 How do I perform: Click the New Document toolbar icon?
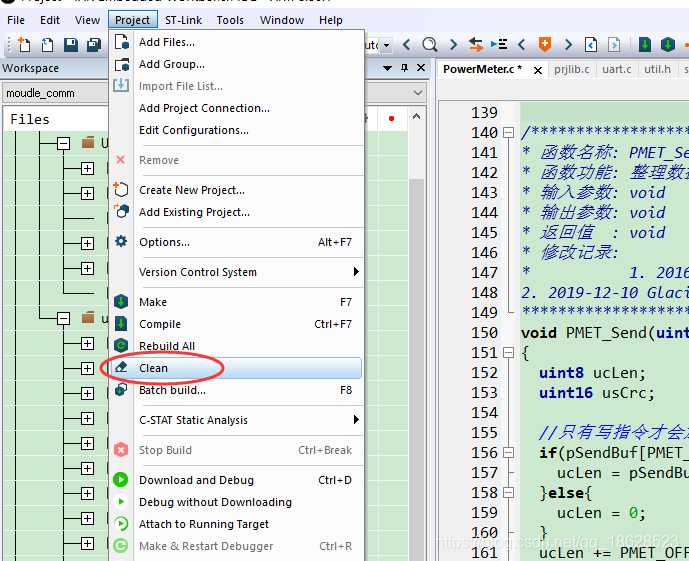[24, 44]
